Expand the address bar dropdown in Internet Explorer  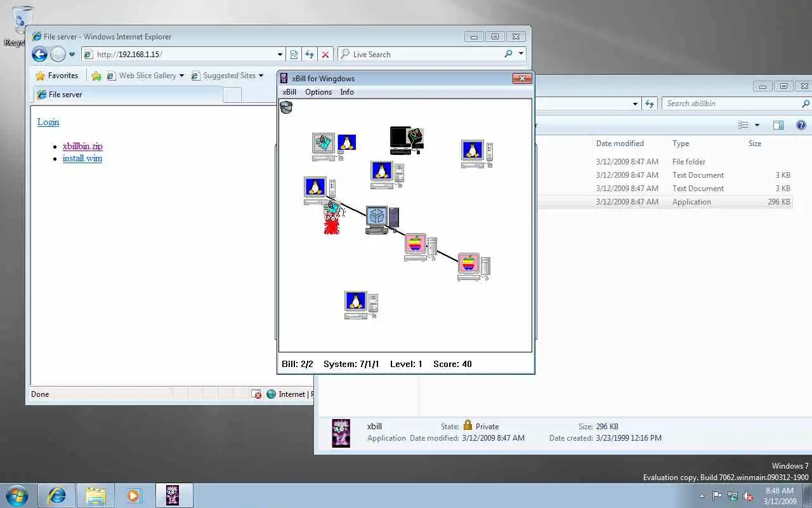pyautogui.click(x=280, y=55)
